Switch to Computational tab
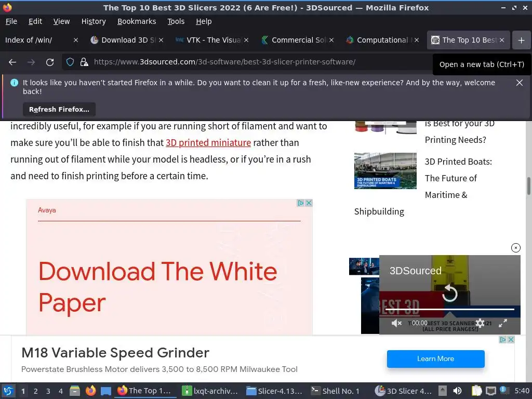Screen dimensions: 532x399 (x=382, y=40)
